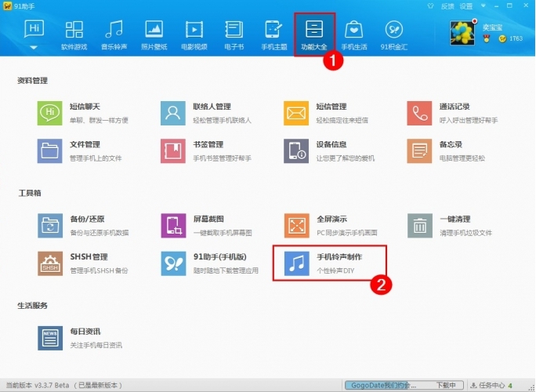Click the 工具箱 section heading

pyautogui.click(x=30, y=194)
